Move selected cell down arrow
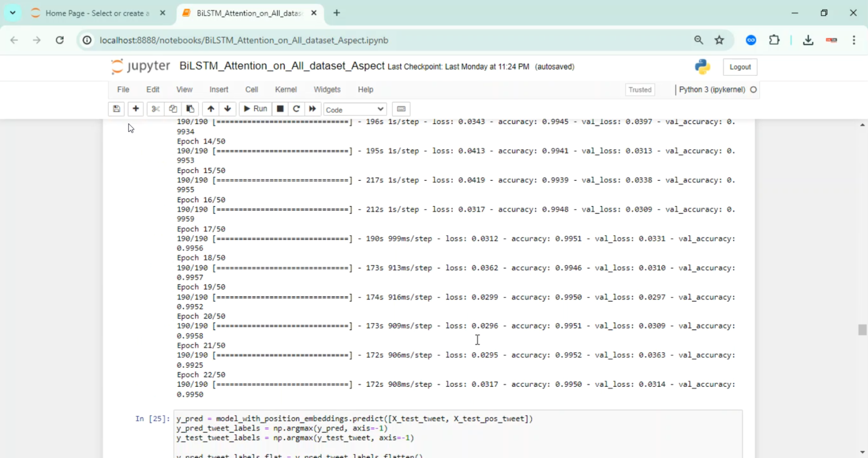This screenshot has height=458, width=868. pos(227,109)
